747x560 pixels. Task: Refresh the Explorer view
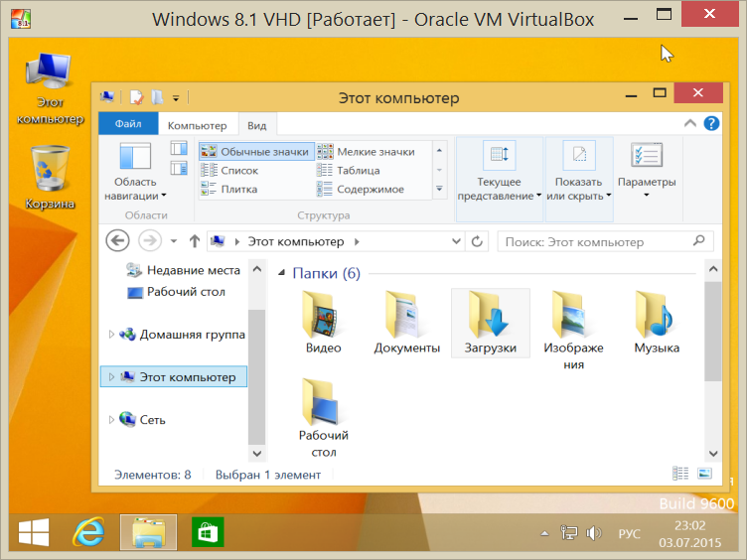point(477,241)
